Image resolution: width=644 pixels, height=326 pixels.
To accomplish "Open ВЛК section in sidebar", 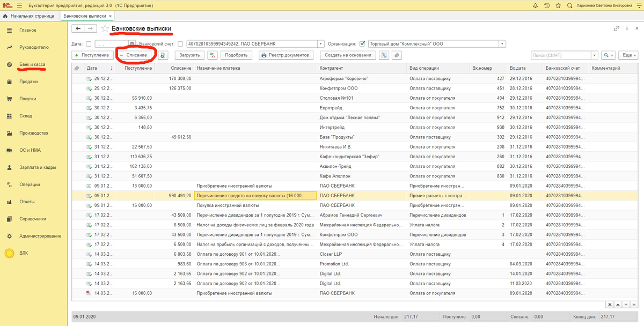I will [x=34, y=253].
